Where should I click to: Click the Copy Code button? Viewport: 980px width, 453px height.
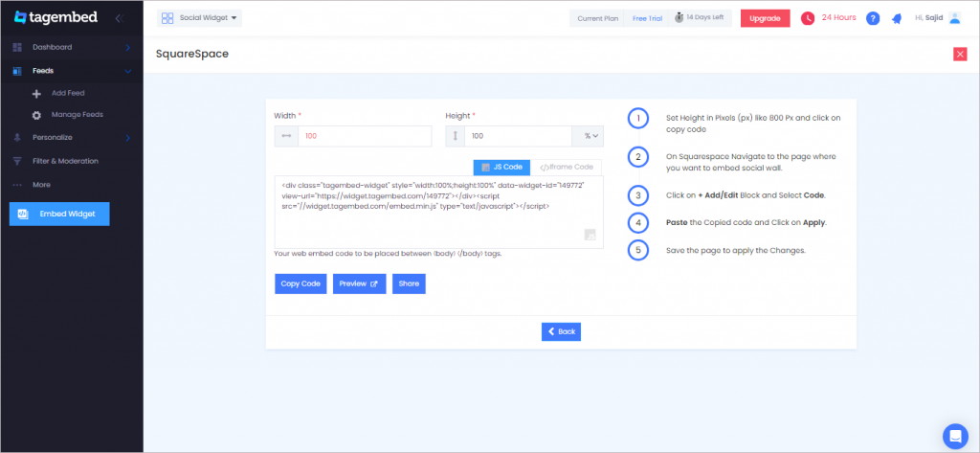click(301, 283)
